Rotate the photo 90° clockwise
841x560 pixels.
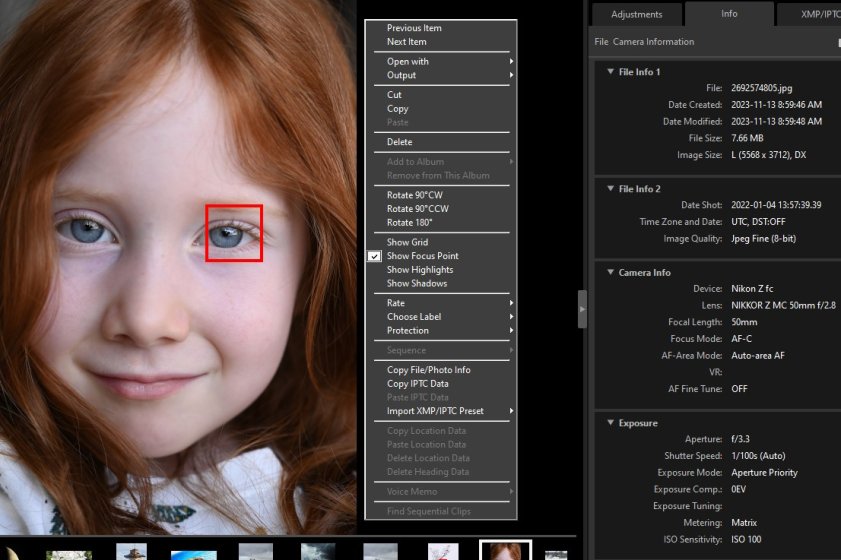pos(415,195)
